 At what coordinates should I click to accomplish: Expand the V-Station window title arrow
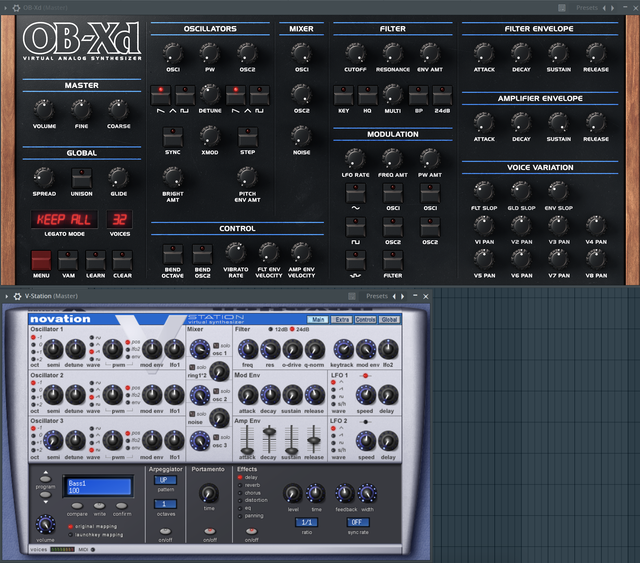pyautogui.click(x=6, y=296)
